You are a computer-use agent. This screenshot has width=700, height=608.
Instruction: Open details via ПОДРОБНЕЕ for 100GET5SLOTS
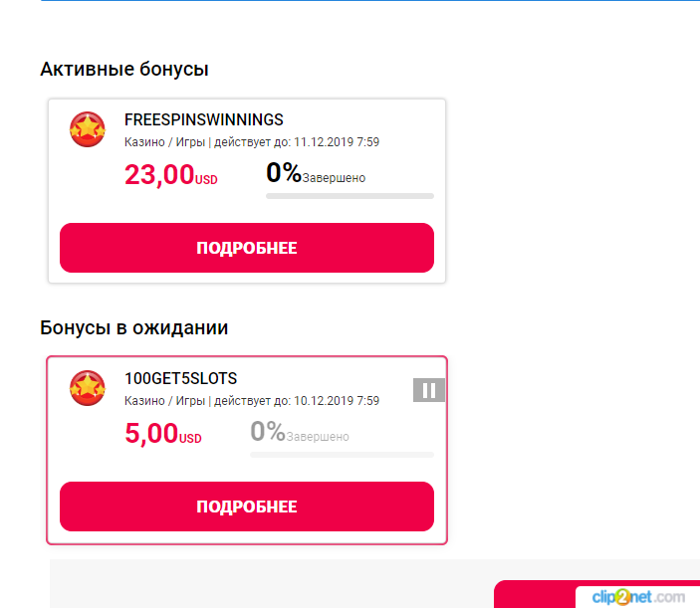(x=247, y=507)
